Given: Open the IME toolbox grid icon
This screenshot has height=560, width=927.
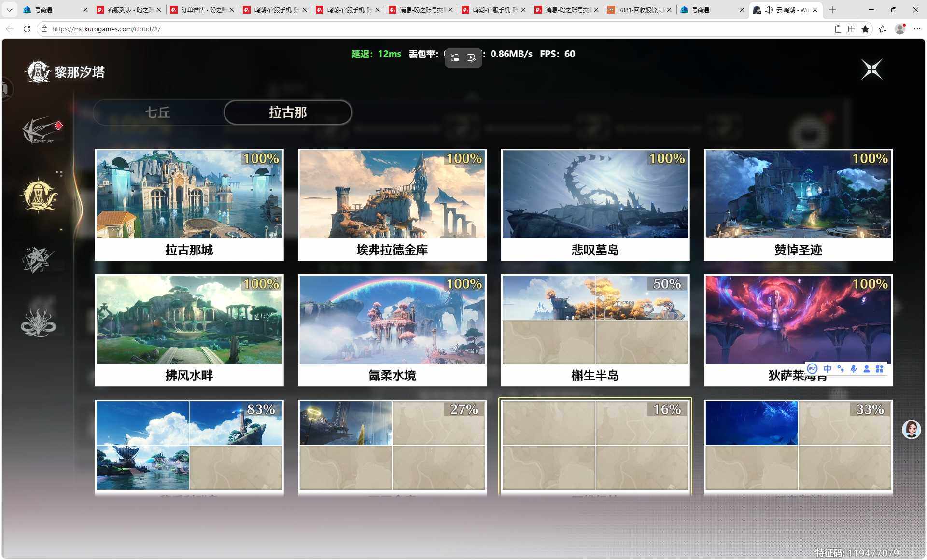Looking at the screenshot, I should [x=880, y=369].
